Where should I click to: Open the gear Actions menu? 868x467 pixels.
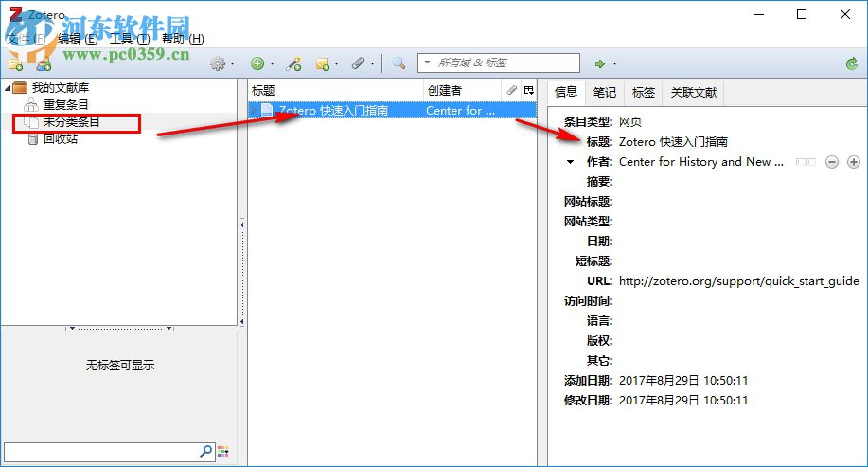218,63
